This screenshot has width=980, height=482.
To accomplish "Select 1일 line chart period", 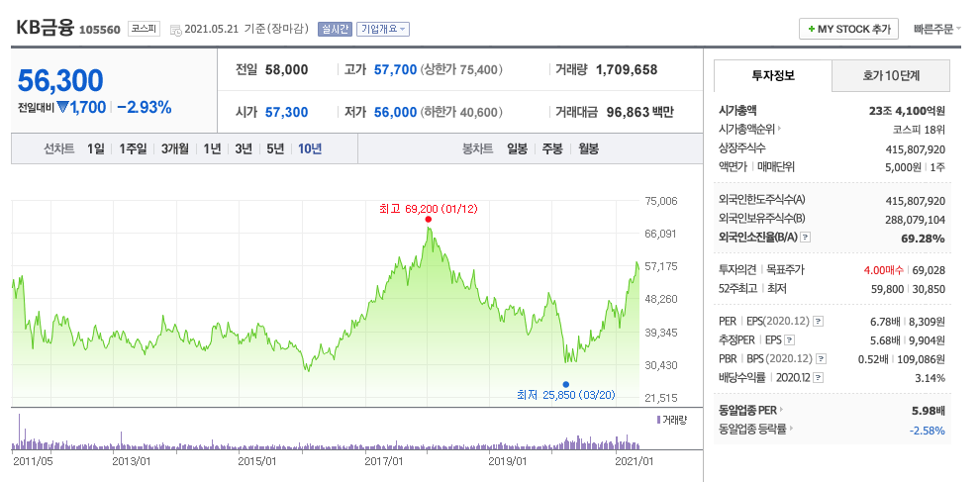I will (96, 148).
